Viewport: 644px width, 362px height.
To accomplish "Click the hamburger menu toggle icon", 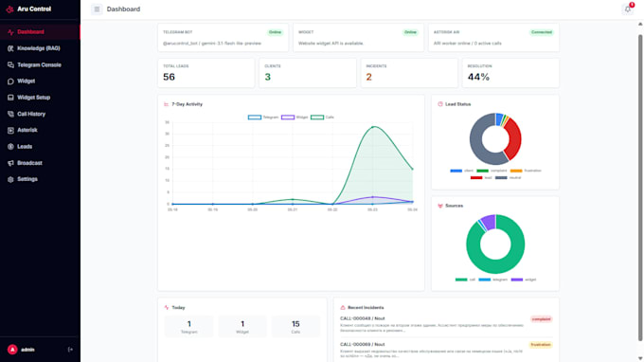I will 97,9.
